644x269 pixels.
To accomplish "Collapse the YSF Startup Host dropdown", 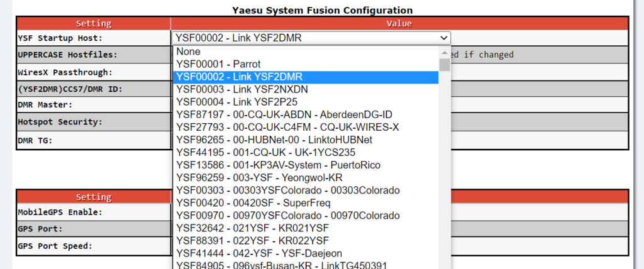I will pyautogui.click(x=445, y=38).
